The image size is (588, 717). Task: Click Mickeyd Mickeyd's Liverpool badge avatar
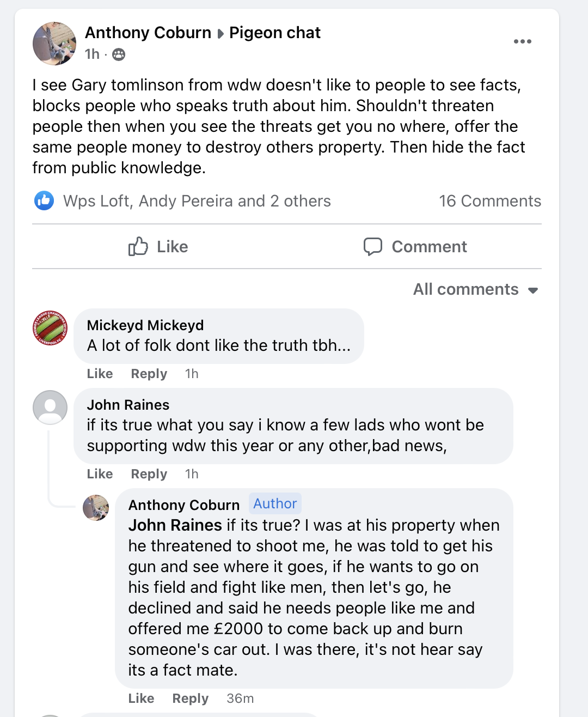click(x=50, y=328)
